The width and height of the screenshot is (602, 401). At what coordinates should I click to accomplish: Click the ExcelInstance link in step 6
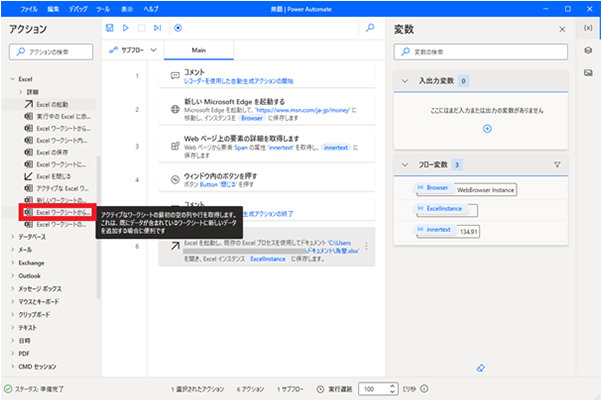coord(268,259)
